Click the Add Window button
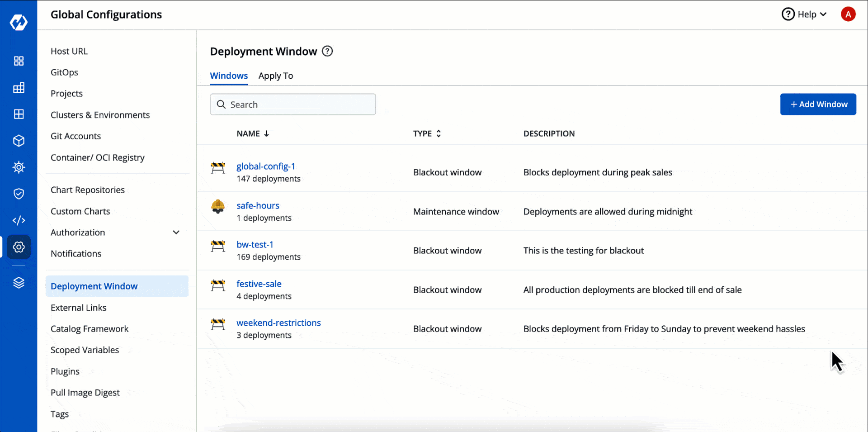Screen dimensions: 868x432 (x=818, y=104)
